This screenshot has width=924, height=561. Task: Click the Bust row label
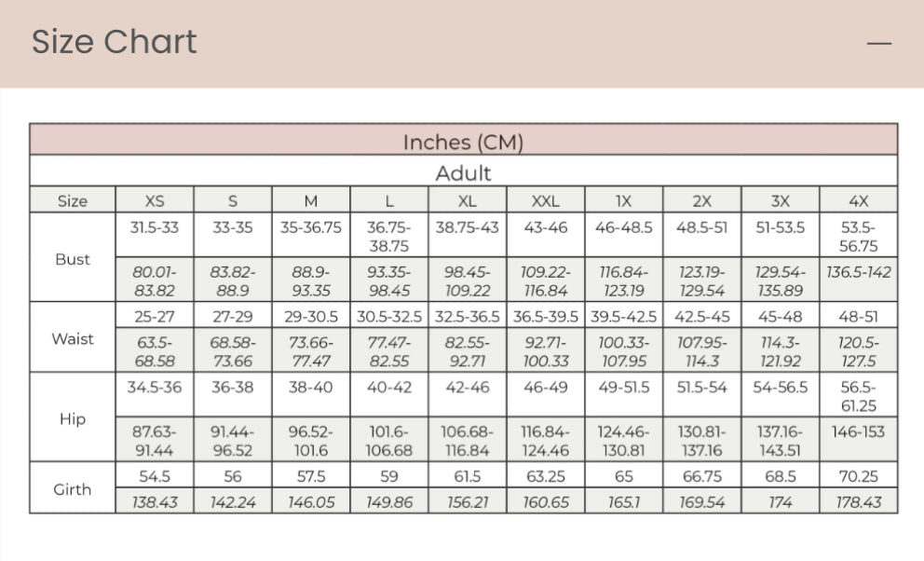point(73,259)
